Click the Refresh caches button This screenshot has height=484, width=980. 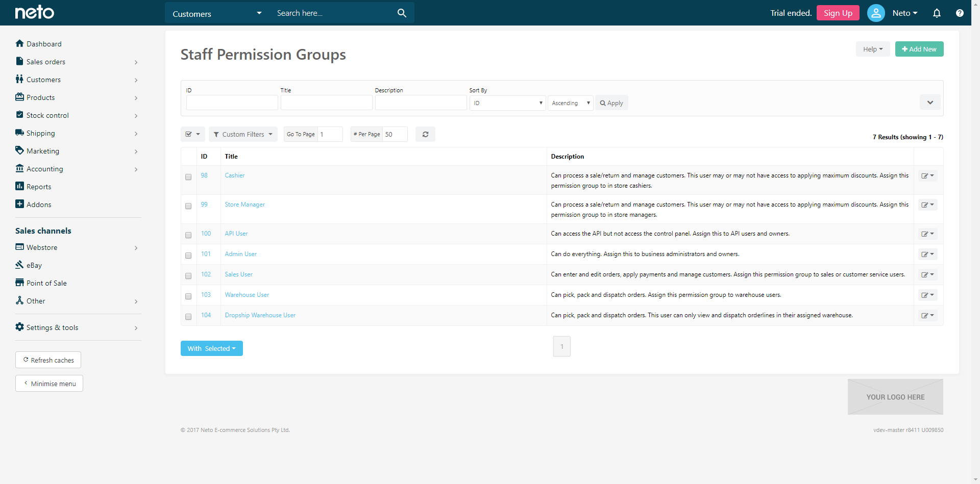48,360
